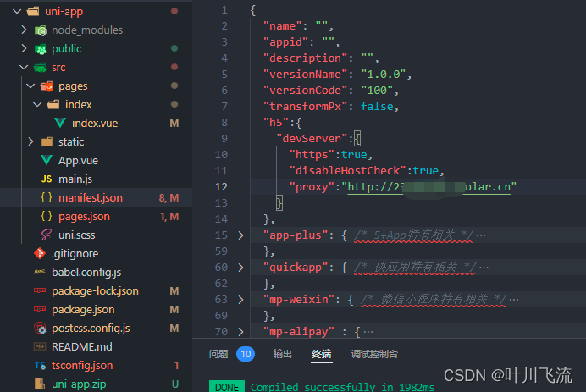This screenshot has height=392, width=586.
Task: Collapse the pages folder chevron
Action: click(30, 86)
